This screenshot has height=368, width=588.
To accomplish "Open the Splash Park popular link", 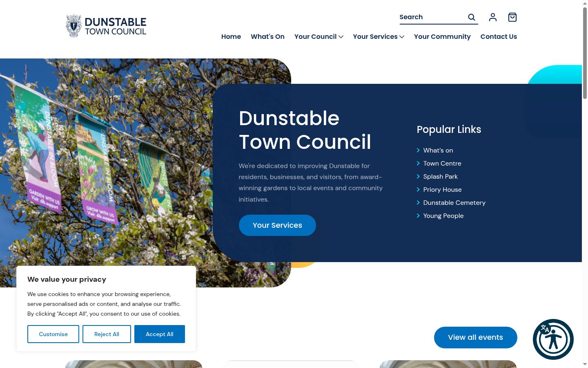I will [441, 177].
